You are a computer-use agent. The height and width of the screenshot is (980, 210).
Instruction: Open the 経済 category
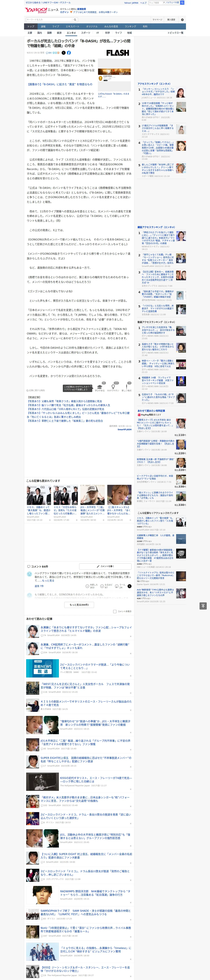(x=59, y=33)
